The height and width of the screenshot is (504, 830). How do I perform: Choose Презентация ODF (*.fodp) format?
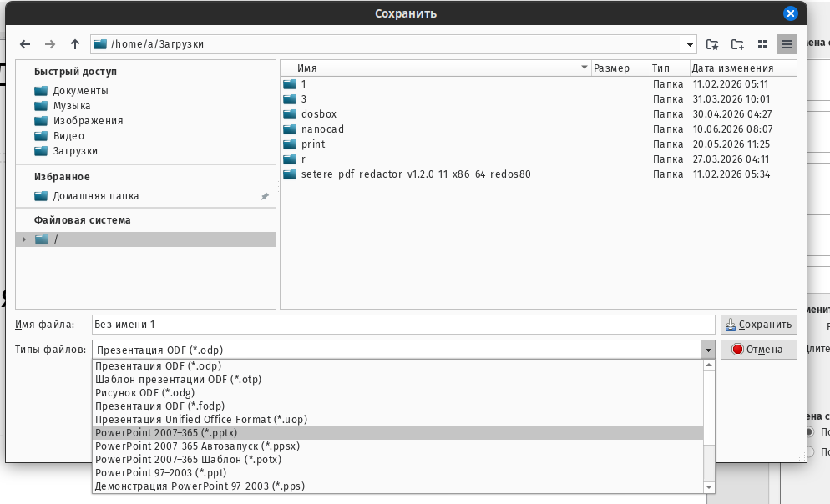397,406
